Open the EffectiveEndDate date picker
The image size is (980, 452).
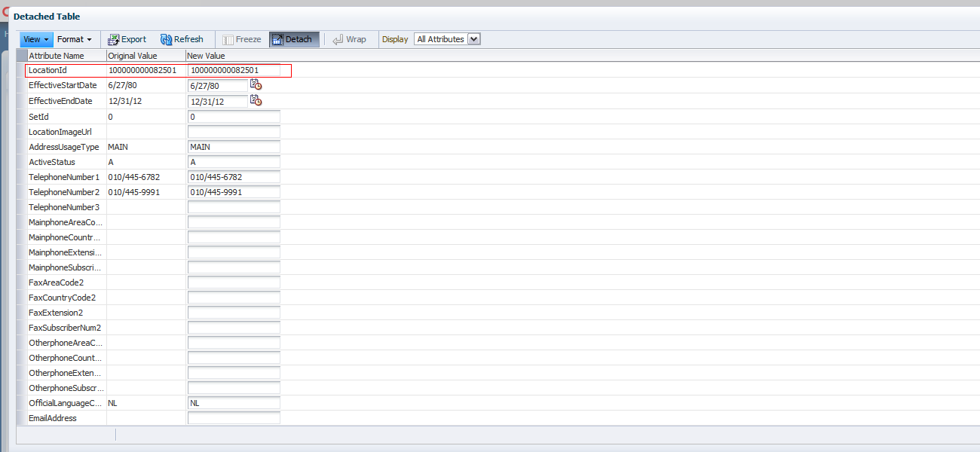point(256,100)
